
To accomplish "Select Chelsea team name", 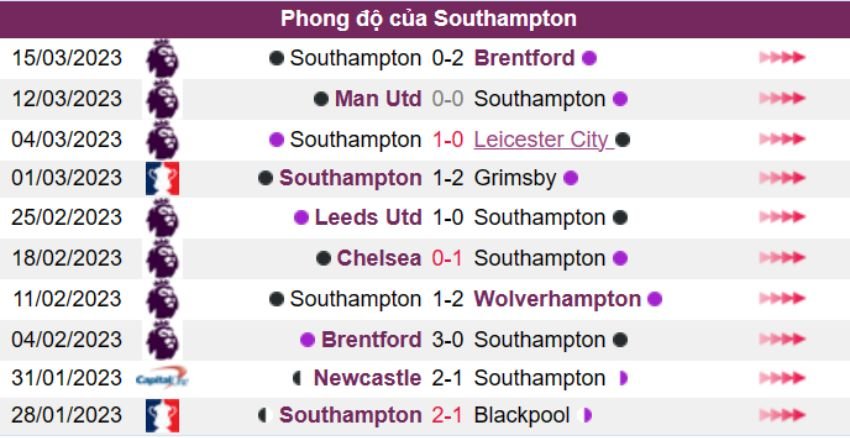I will tap(379, 258).
